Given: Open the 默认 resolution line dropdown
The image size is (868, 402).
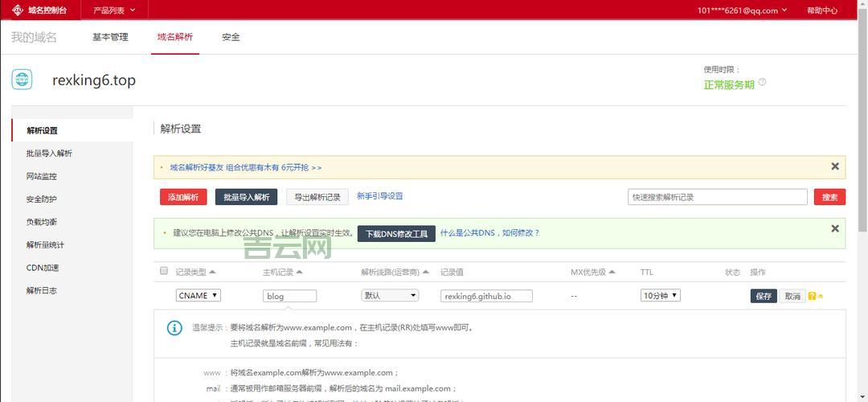Looking at the screenshot, I should coord(390,296).
